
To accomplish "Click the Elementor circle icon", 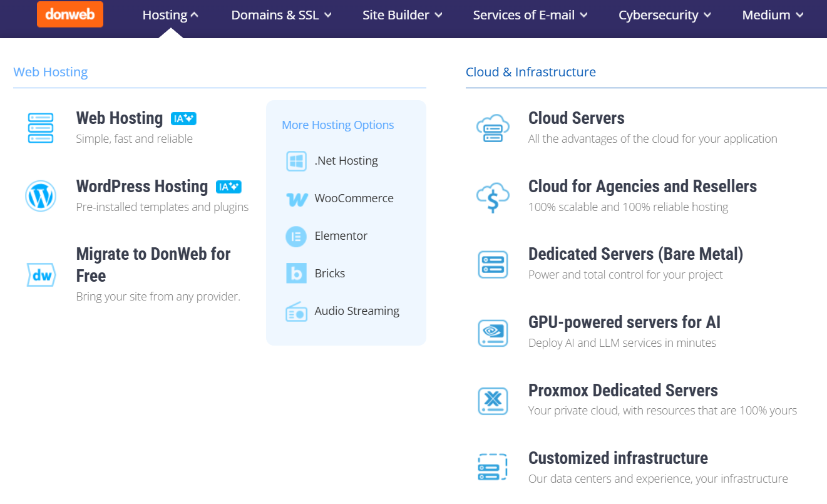I will 296,236.
